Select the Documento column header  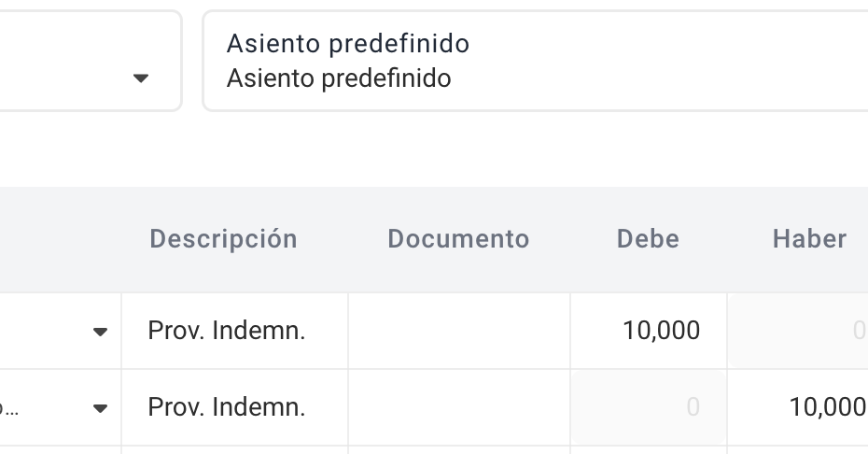coord(458,239)
